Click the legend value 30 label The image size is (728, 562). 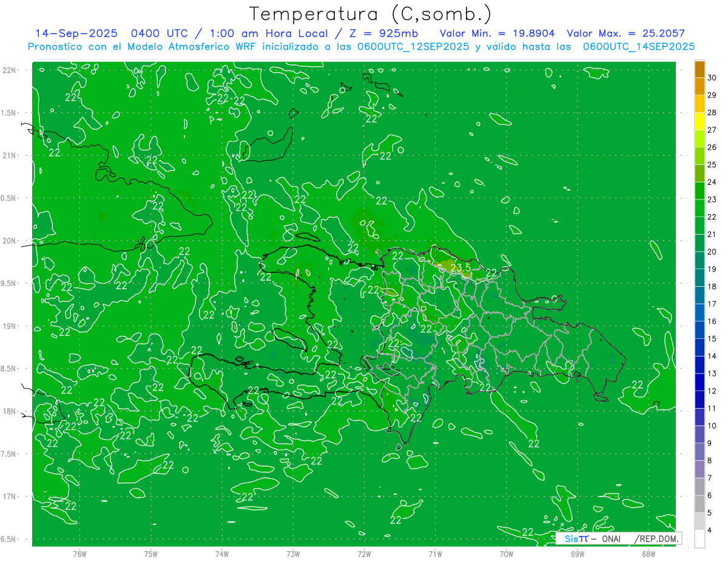pyautogui.click(x=712, y=78)
